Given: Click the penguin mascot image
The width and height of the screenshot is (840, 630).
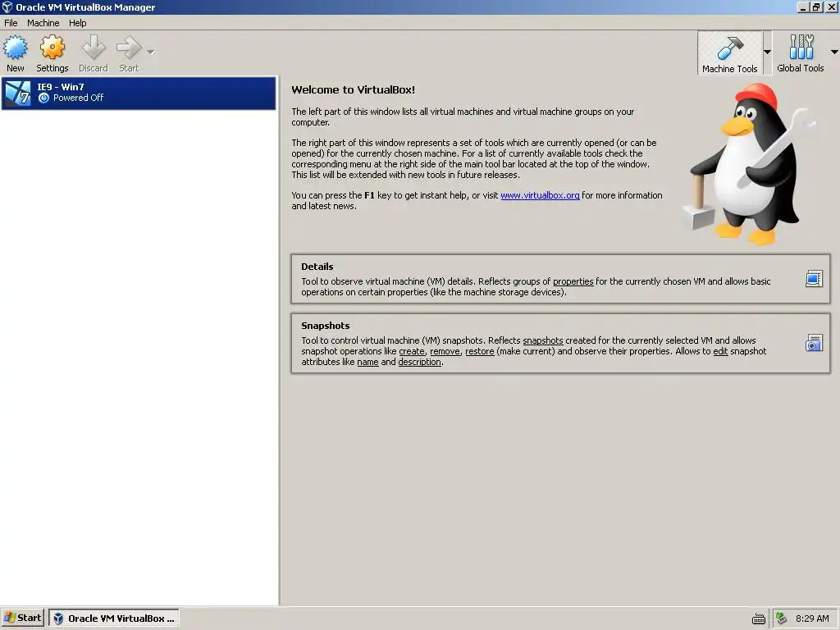Looking at the screenshot, I should coord(749,164).
